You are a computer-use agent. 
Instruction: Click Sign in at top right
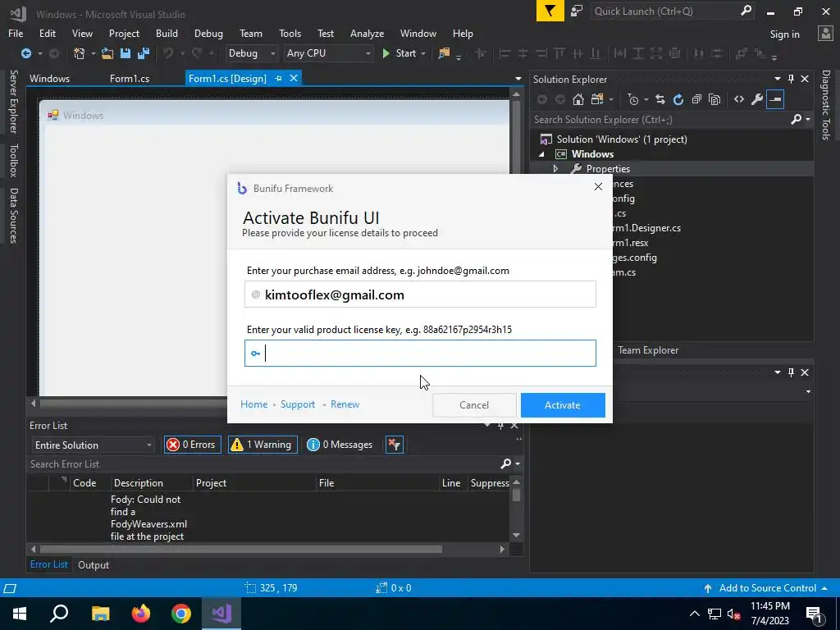[784, 34]
